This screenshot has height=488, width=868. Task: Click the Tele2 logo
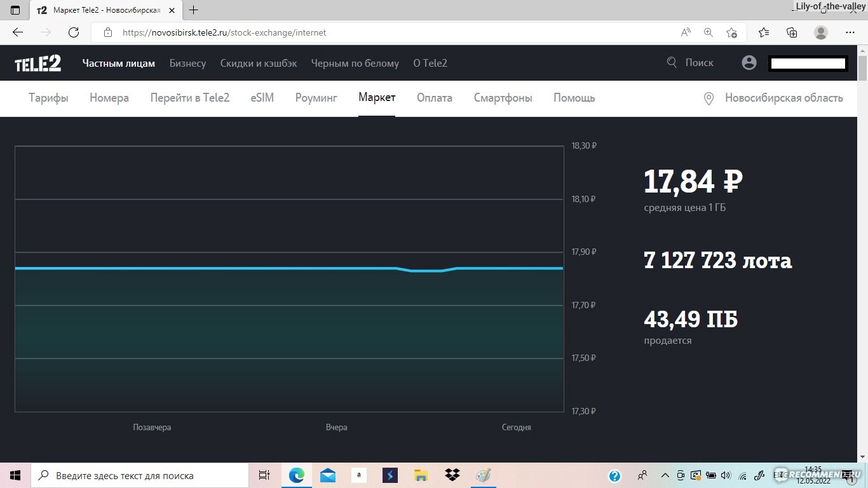[x=38, y=63]
